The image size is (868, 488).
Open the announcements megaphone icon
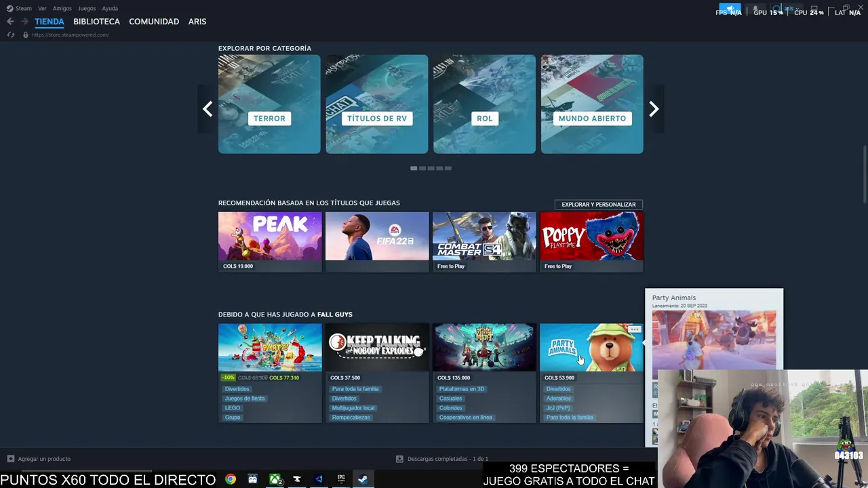click(730, 9)
